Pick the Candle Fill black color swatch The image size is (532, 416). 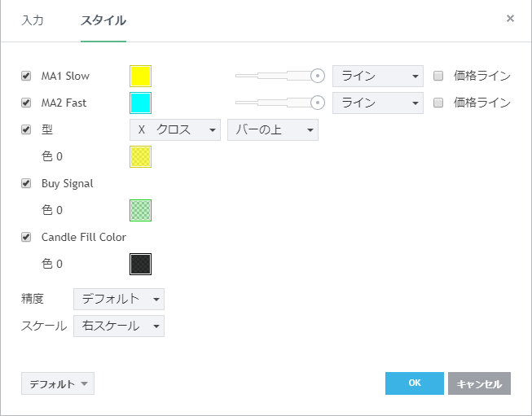pos(140,264)
